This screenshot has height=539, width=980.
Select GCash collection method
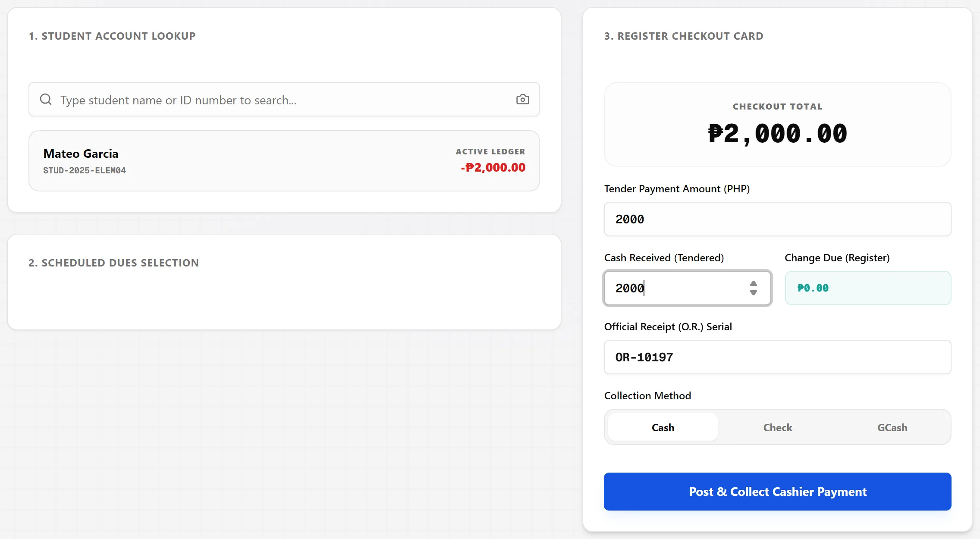(x=892, y=427)
